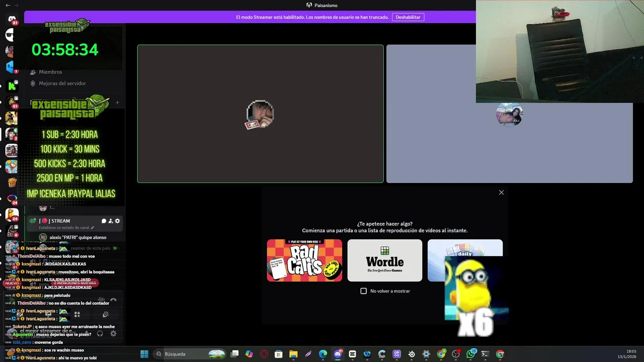Screen dimensions: 644x362
Task: Select user alexis PATRI quispe alonso
Action: tap(78, 237)
